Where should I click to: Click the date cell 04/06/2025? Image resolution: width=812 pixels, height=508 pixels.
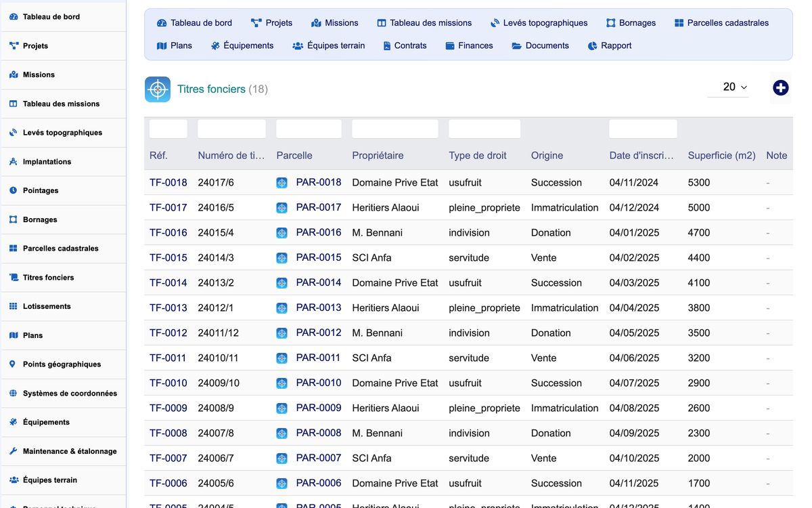(634, 358)
